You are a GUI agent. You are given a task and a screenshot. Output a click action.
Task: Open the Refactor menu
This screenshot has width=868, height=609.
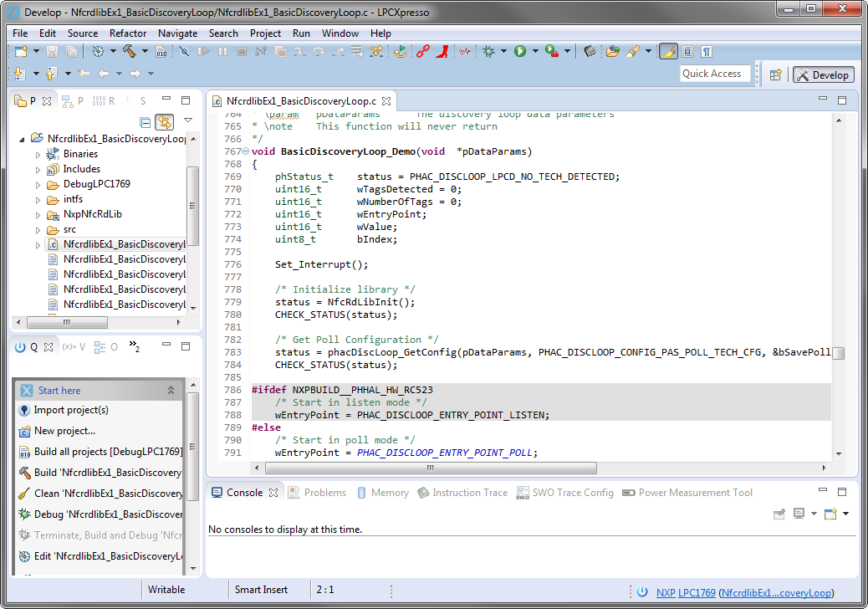tap(128, 33)
